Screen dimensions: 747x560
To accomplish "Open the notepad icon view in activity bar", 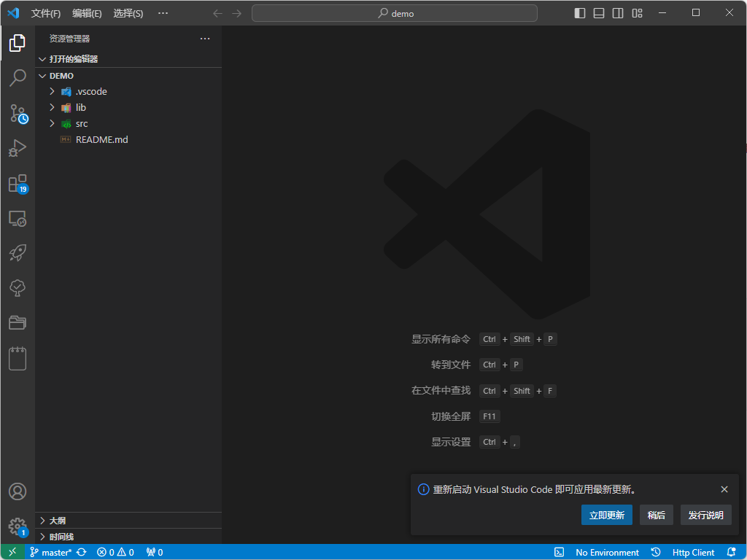I will pyautogui.click(x=18, y=358).
